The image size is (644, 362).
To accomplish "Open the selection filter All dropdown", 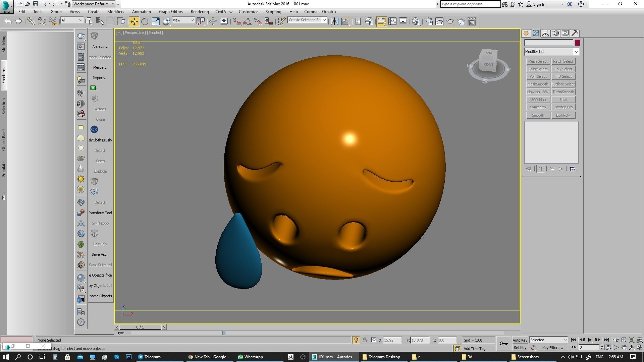I will click(x=72, y=20).
